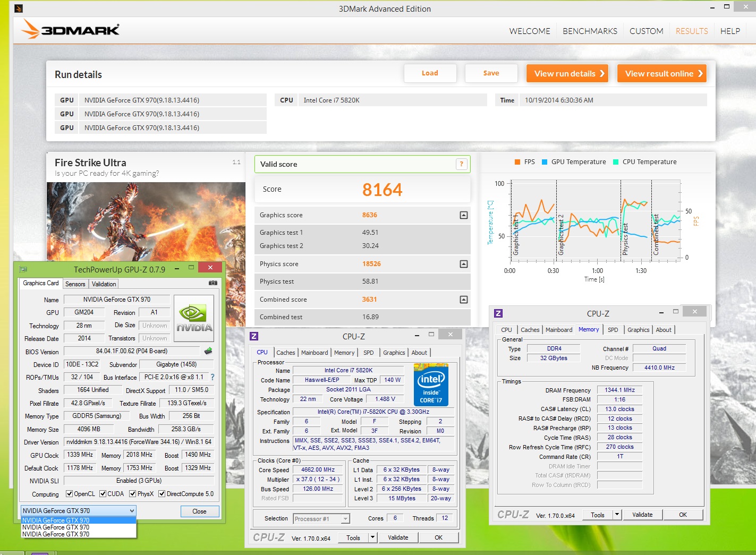Viewport: 756px width, 555px height.
Task: Switch to Sensors tab in GPU-Z
Action: point(75,284)
